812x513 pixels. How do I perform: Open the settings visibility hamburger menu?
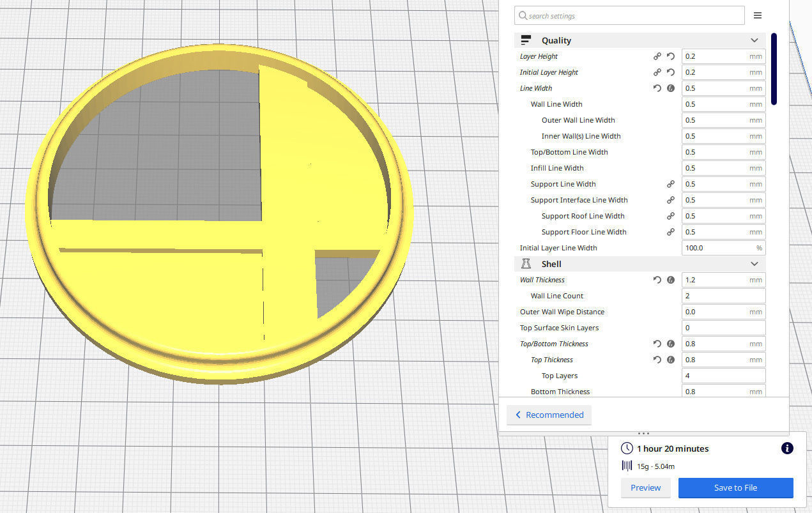[758, 15]
